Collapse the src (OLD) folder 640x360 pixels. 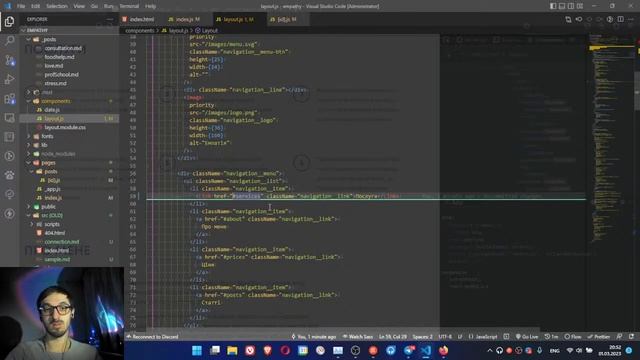point(51,216)
